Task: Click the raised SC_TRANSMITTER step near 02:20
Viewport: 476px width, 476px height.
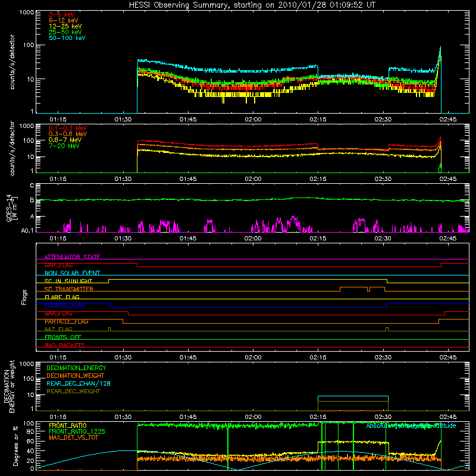Action: coord(353,287)
